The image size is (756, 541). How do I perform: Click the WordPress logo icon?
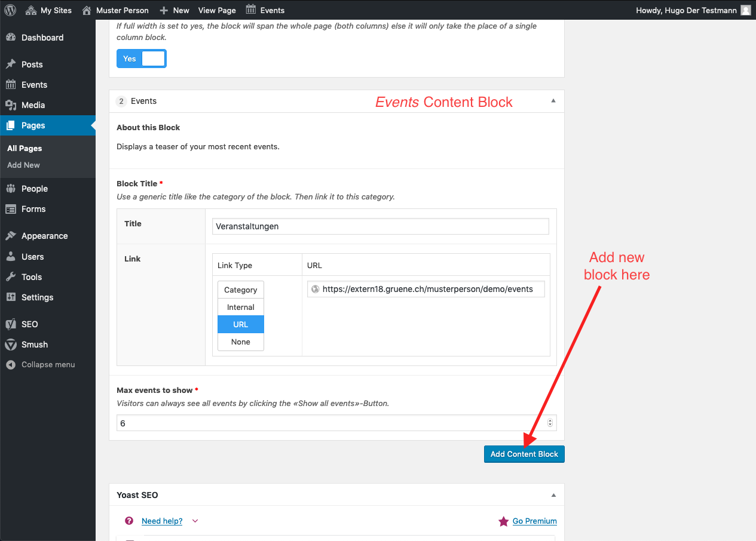[10, 10]
